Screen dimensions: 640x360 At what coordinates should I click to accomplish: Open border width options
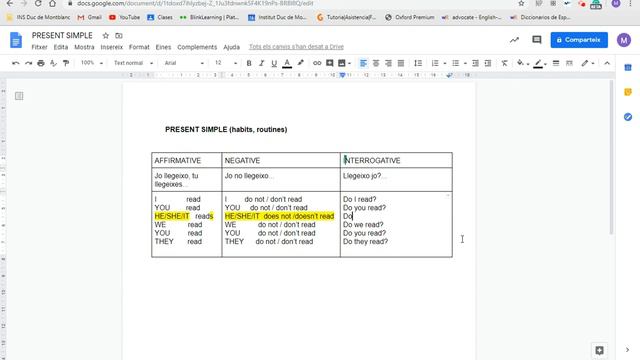pos(556,63)
